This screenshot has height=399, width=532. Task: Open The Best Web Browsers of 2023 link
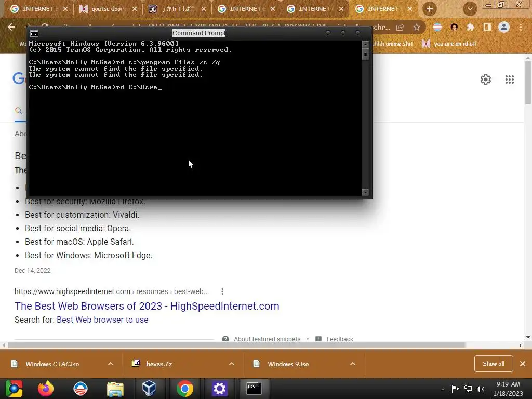tap(147, 306)
